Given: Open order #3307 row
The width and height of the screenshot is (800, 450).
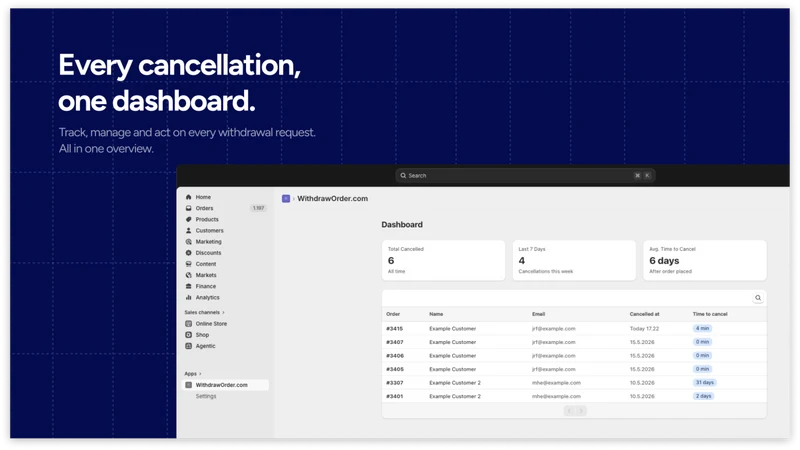Looking at the screenshot, I should click(574, 383).
